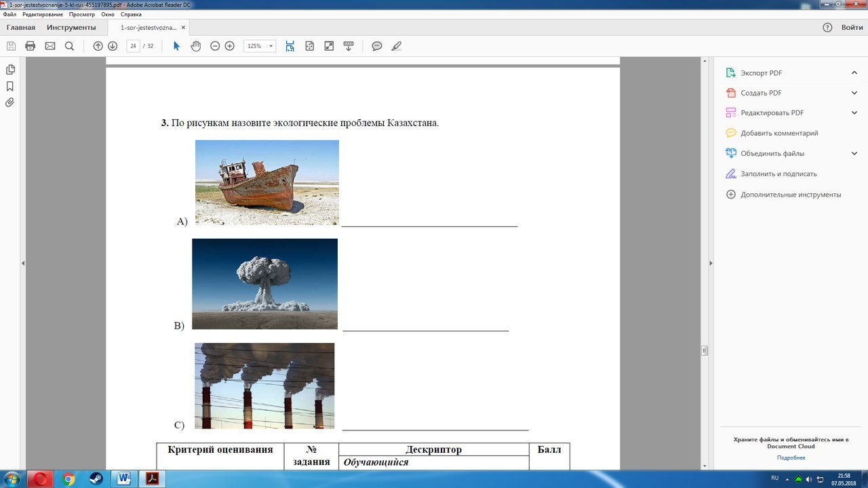Switch to the Инструменты tab
Image resolution: width=868 pixels, height=488 pixels.
(71, 28)
